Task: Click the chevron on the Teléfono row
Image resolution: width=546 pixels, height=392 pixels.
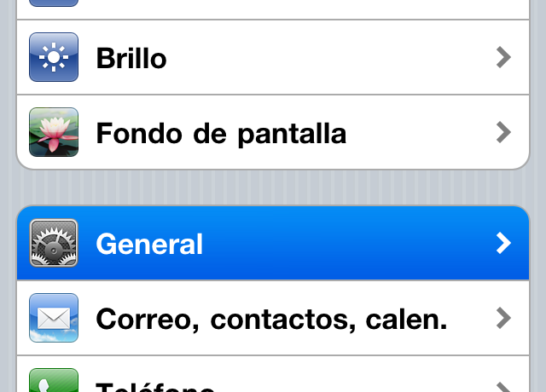Action: click(503, 387)
